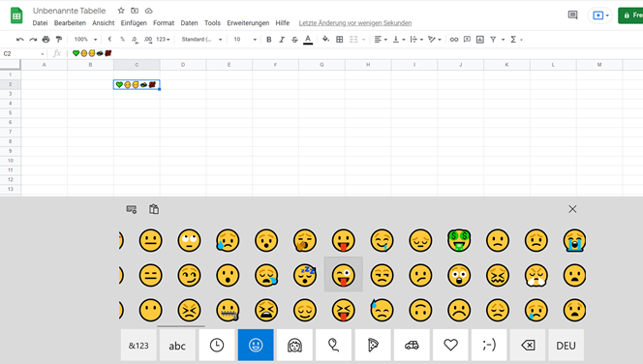This screenshot has width=643, height=364.
Task: Open the font size 10 dropdown
Action: coord(245,40)
